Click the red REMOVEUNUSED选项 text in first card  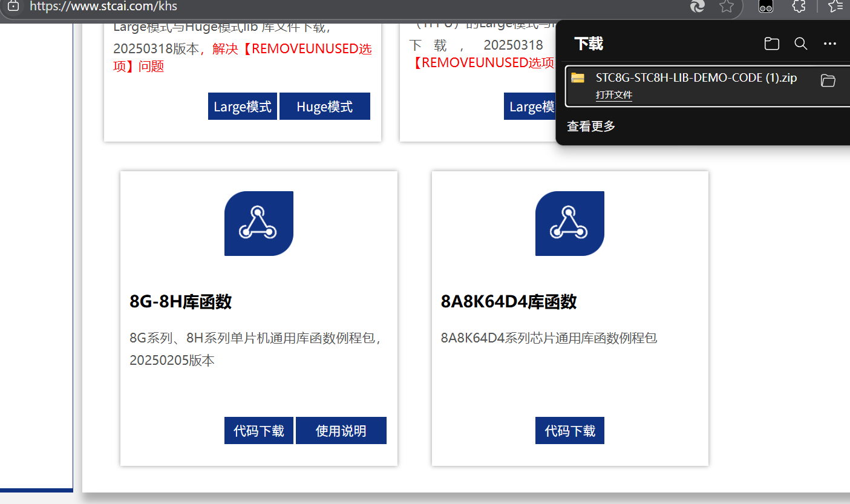point(243,57)
